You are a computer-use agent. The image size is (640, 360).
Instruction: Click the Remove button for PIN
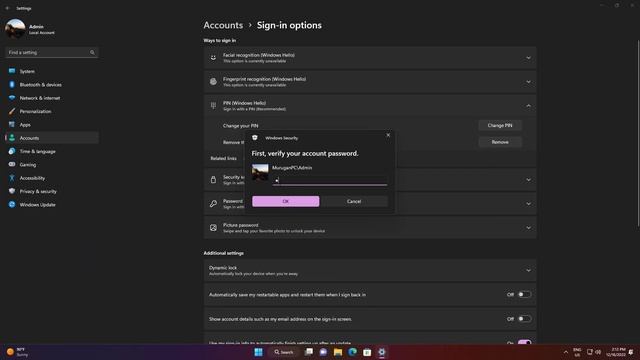500,142
